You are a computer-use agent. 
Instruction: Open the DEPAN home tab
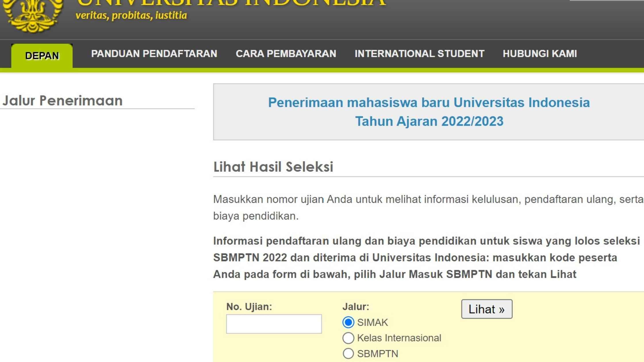click(42, 55)
